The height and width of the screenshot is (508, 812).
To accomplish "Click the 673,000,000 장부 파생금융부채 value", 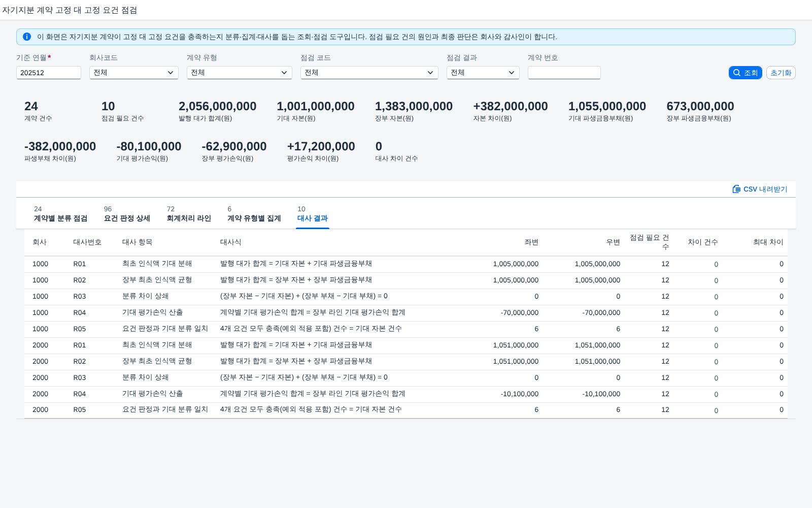I will tap(700, 106).
